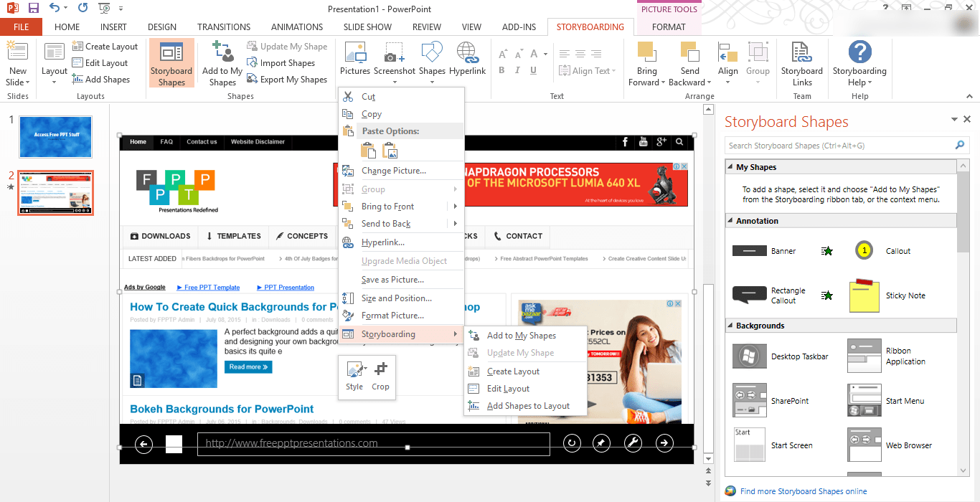Click Create Layout in the ribbon Layouts group

pyautogui.click(x=105, y=47)
